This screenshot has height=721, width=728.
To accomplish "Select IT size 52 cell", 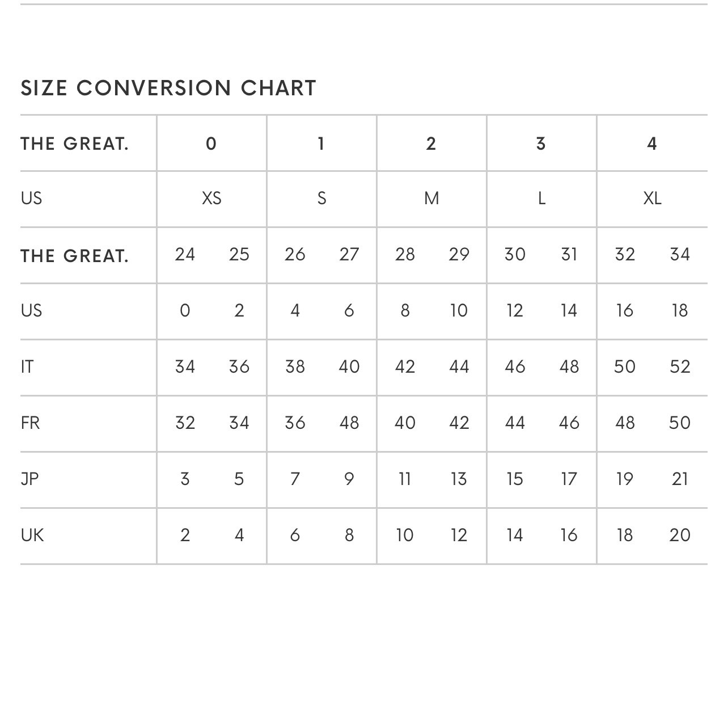I will coord(680,366).
